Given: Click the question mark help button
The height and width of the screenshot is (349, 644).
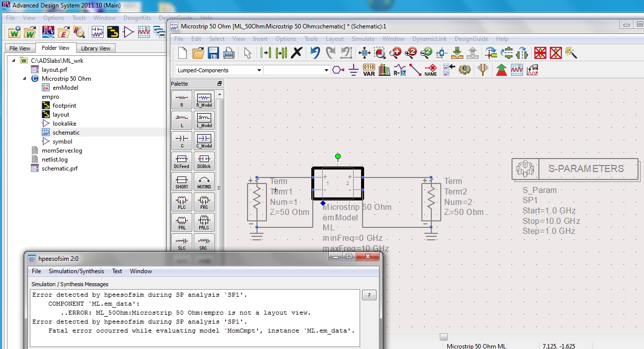Looking at the screenshot, I should (x=369, y=295).
